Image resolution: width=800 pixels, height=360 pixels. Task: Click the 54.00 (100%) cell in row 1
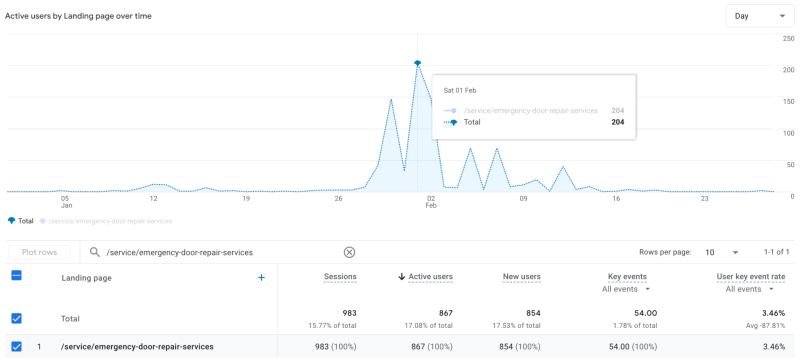(633, 347)
